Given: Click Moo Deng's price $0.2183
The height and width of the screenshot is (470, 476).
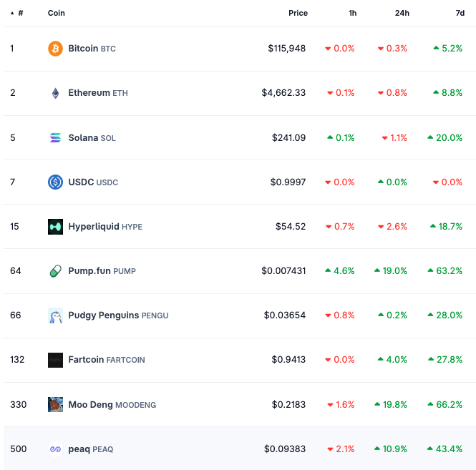Looking at the screenshot, I should [288, 405].
